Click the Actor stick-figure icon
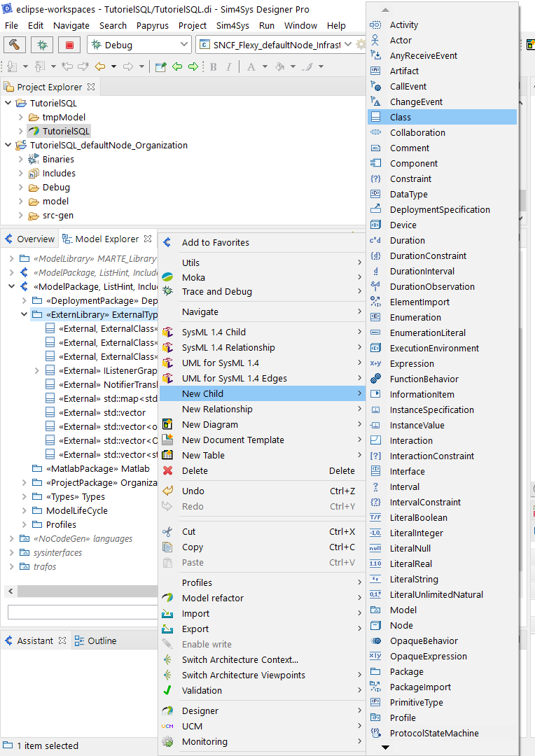The image size is (535, 756). point(375,40)
